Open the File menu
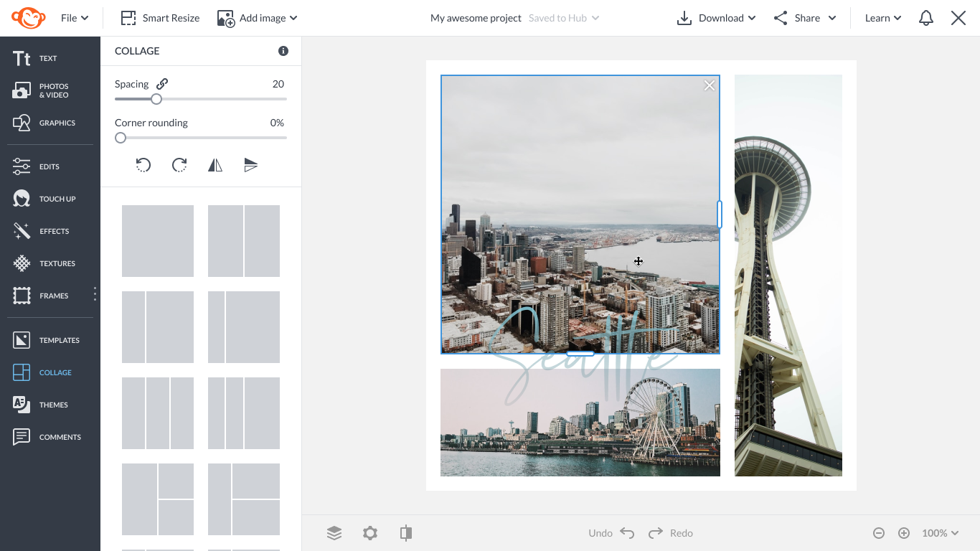980x551 pixels. pos(75,18)
